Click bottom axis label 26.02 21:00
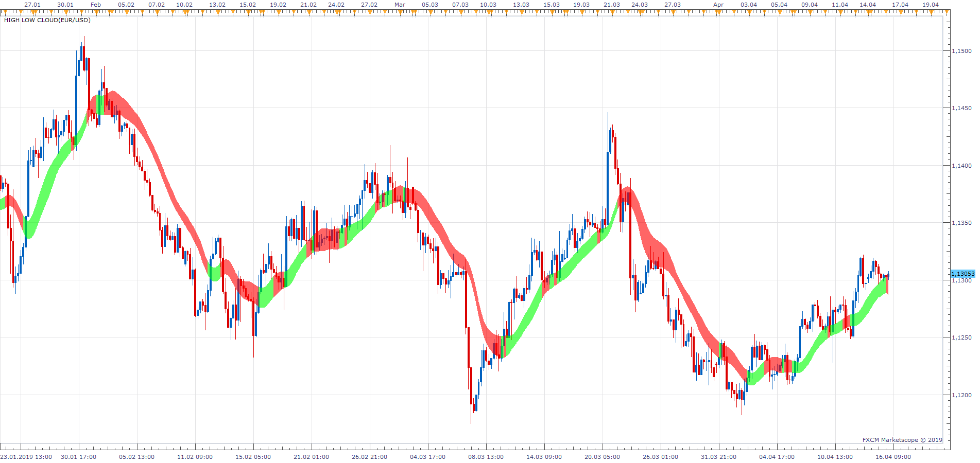Screen dimensions: 980x463 [370, 457]
